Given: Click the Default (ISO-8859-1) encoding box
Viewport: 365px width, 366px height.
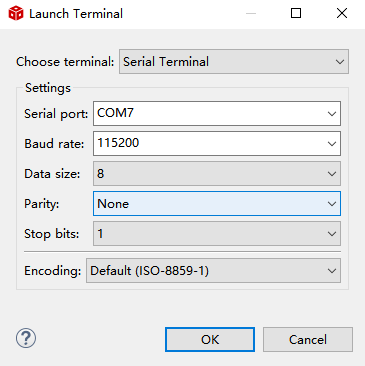Looking at the screenshot, I should 213,270.
